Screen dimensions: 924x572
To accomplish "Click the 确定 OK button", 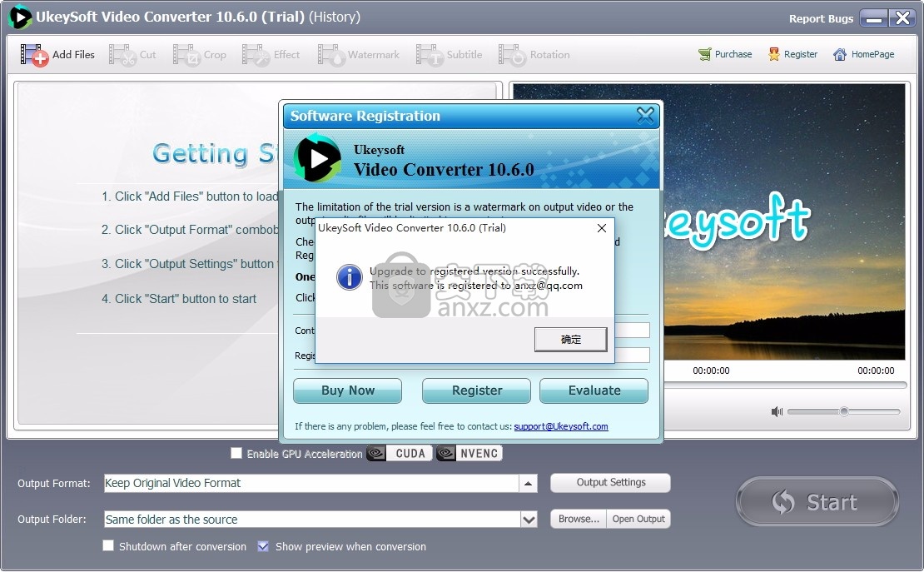I will pyautogui.click(x=570, y=340).
